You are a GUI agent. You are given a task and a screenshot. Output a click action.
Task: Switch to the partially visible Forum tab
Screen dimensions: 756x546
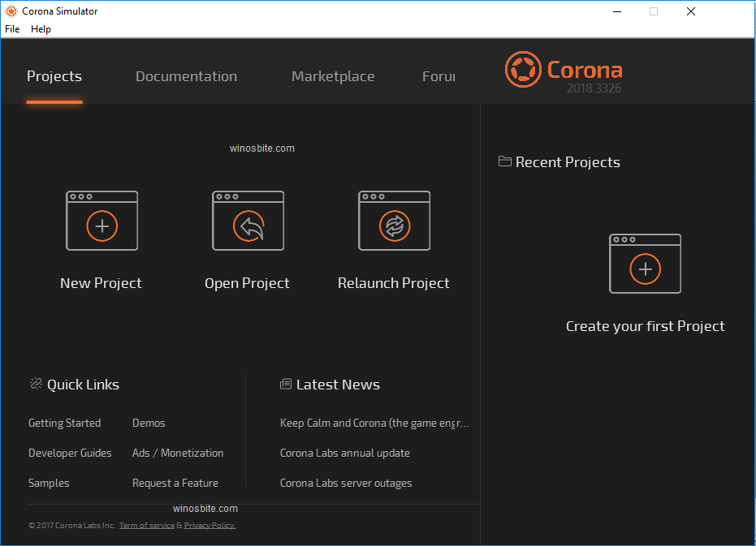tap(438, 76)
